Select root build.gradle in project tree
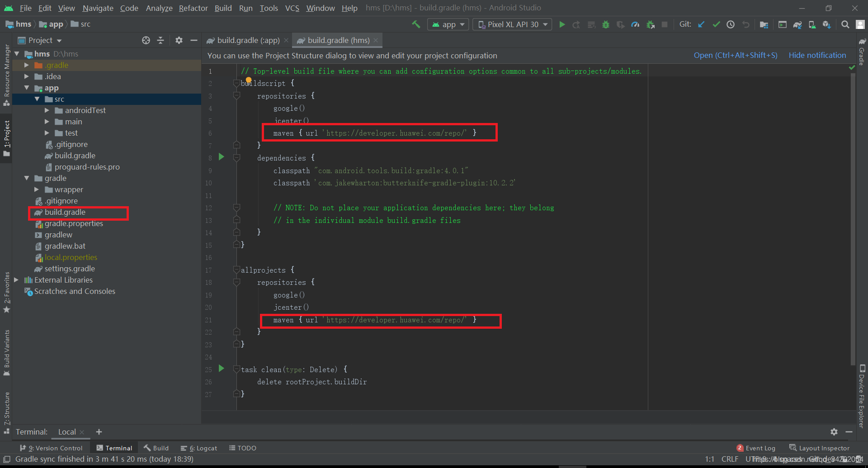 click(x=65, y=212)
